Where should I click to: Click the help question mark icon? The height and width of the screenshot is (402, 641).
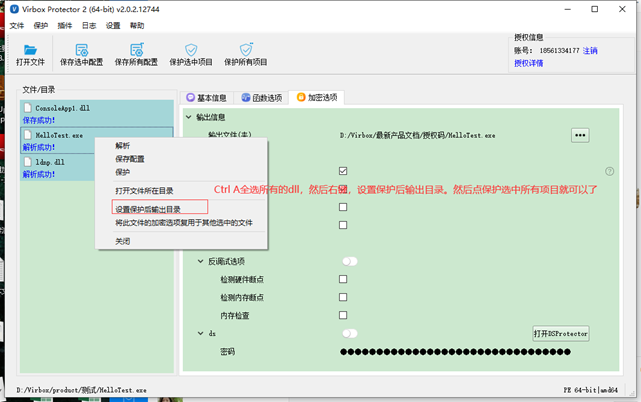tap(609, 171)
